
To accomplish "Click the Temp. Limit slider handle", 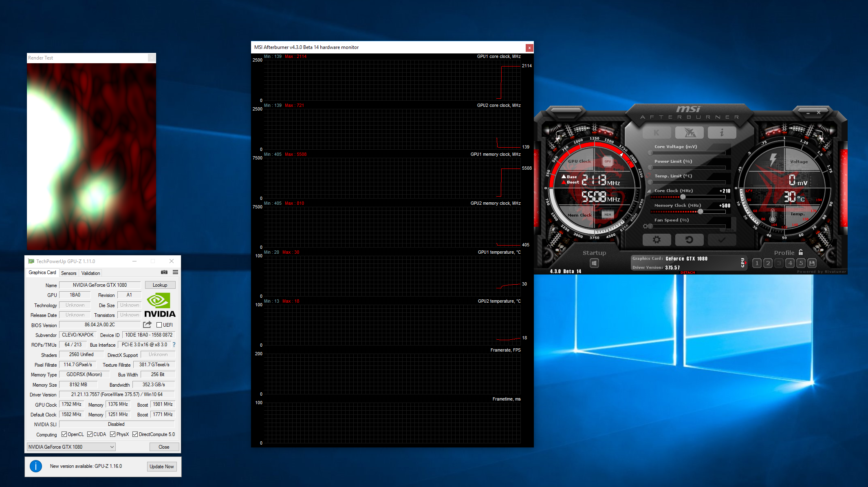I will 650,182.
